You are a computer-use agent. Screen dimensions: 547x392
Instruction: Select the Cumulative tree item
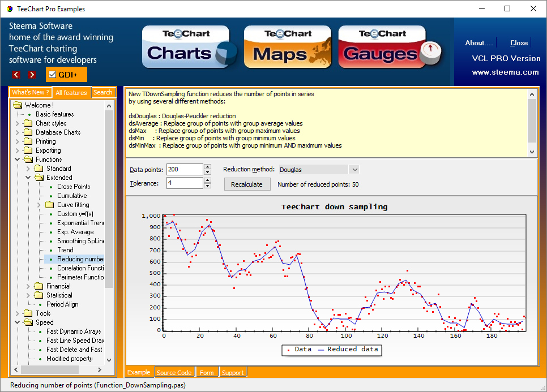pos(72,196)
